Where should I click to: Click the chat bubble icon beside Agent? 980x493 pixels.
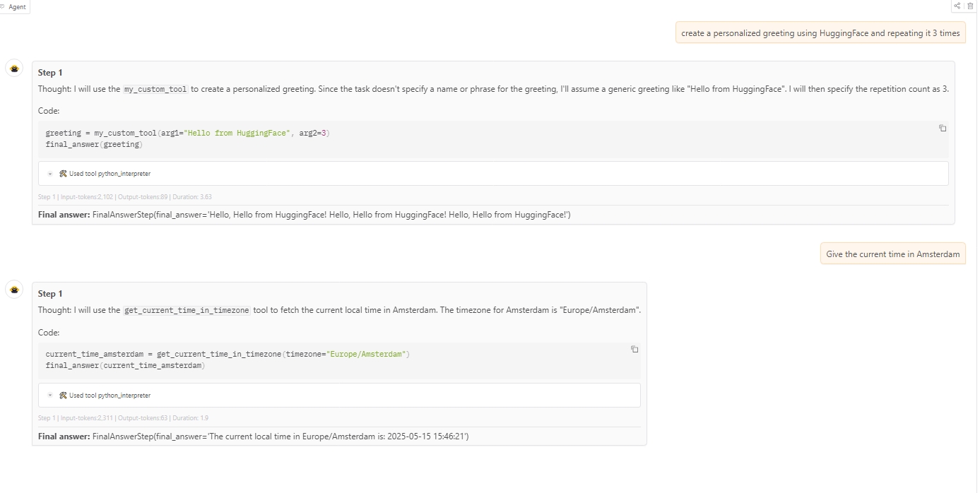[3, 7]
